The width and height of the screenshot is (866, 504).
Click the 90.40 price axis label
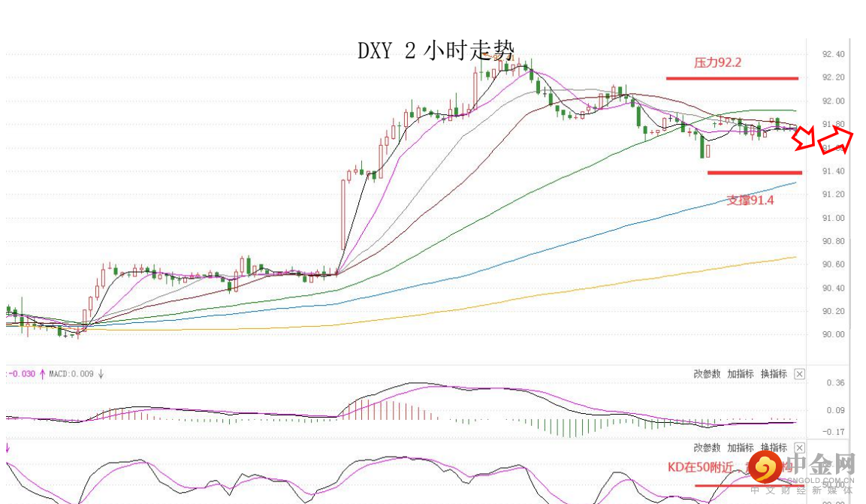(833, 288)
